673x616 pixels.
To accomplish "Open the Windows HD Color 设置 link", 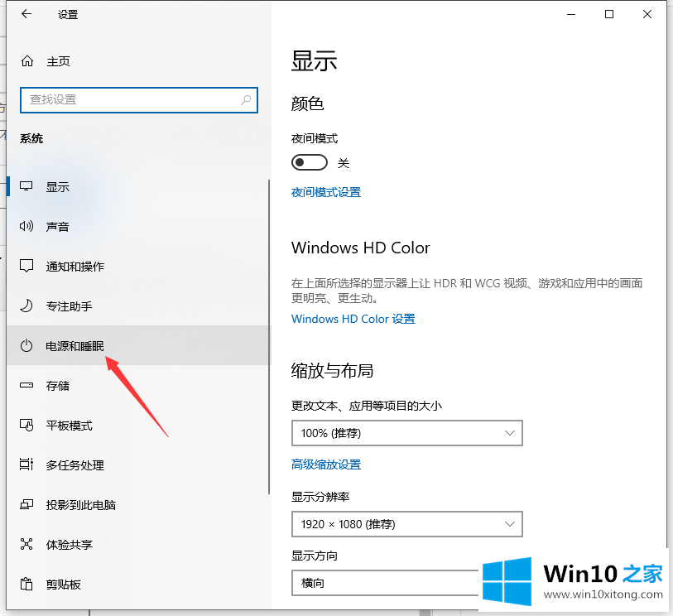I will [353, 319].
